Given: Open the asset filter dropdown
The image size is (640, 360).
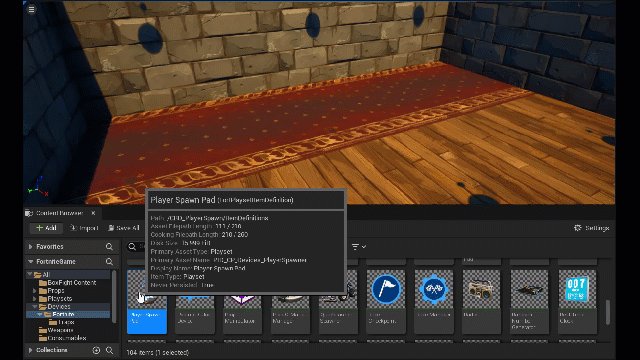Looking at the screenshot, I should point(359,247).
